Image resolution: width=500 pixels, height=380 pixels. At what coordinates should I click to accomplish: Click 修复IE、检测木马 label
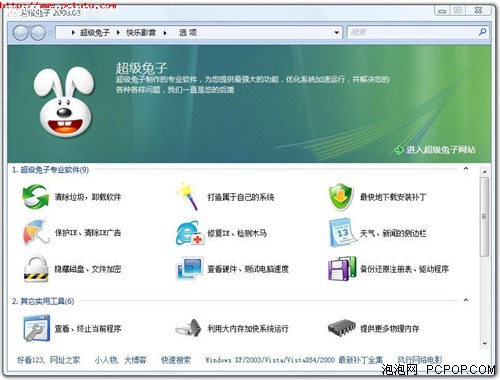[237, 233]
